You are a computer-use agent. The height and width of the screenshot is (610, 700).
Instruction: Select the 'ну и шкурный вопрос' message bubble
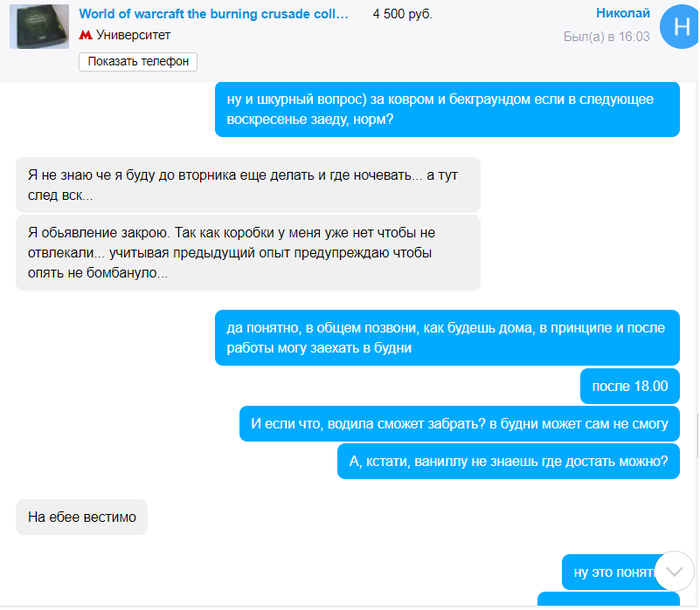(447, 109)
